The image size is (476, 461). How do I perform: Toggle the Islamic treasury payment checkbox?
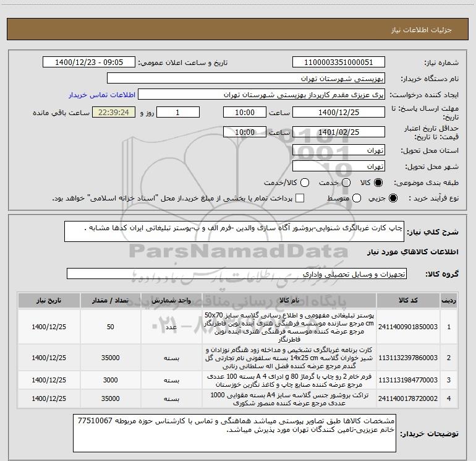coord(300,199)
